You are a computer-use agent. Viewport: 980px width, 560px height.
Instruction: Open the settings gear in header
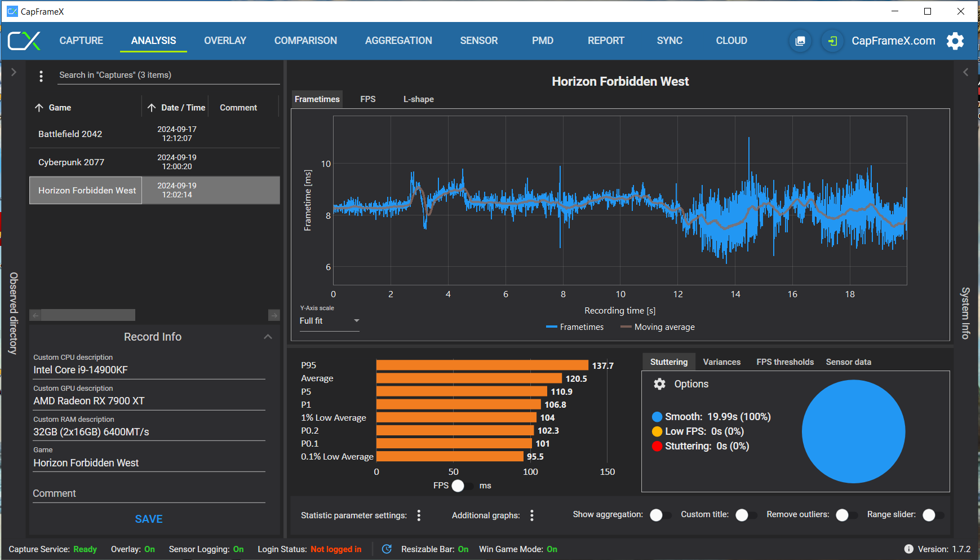click(955, 41)
